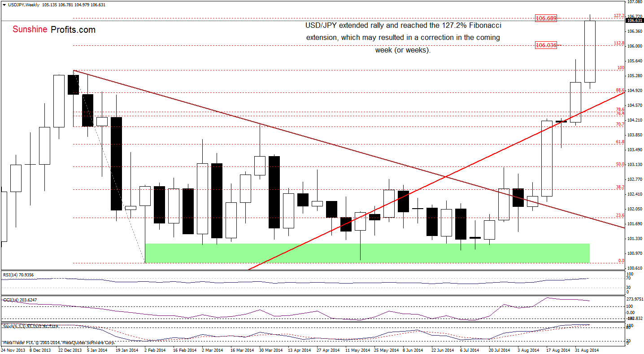
Task: Click date label 6 Jul 2014
Action: coord(470,350)
